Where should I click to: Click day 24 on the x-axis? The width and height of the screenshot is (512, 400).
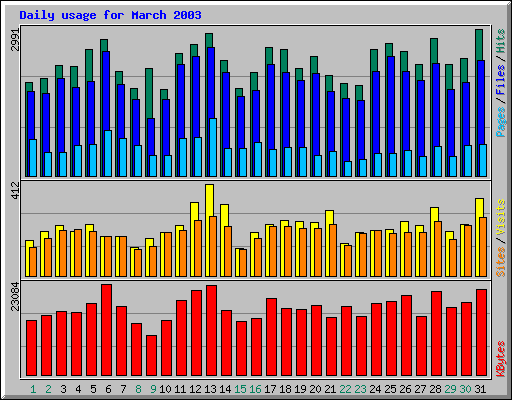375,389
